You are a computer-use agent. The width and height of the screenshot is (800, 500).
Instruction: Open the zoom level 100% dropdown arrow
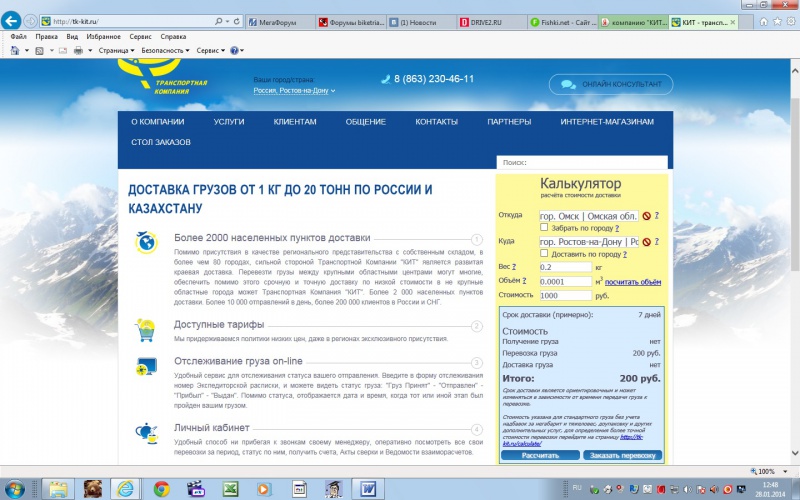pos(785,471)
